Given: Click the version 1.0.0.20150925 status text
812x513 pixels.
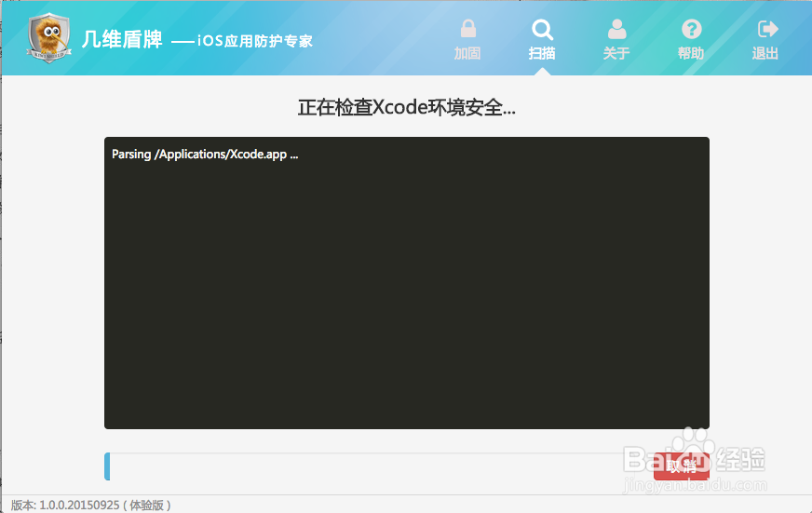Looking at the screenshot, I should (90, 505).
